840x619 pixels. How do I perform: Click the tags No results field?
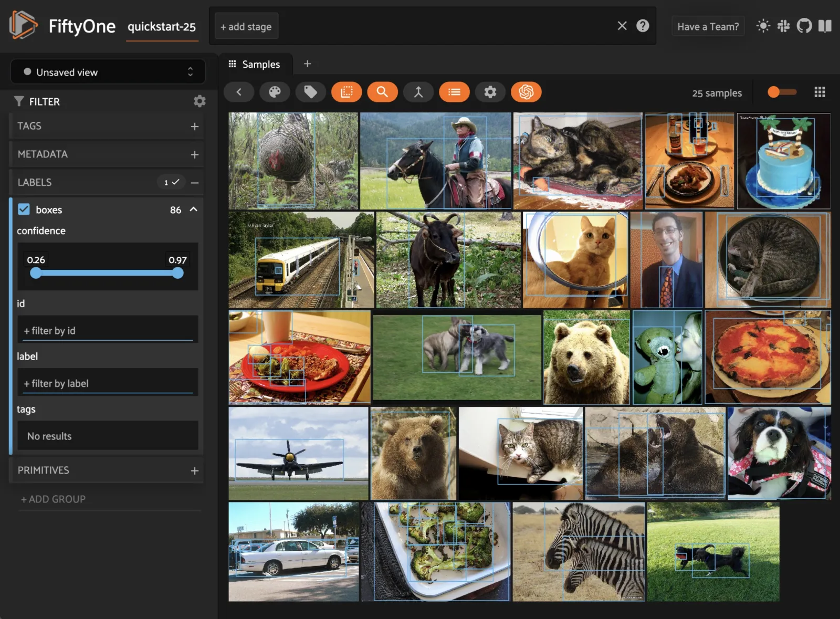pyautogui.click(x=108, y=436)
